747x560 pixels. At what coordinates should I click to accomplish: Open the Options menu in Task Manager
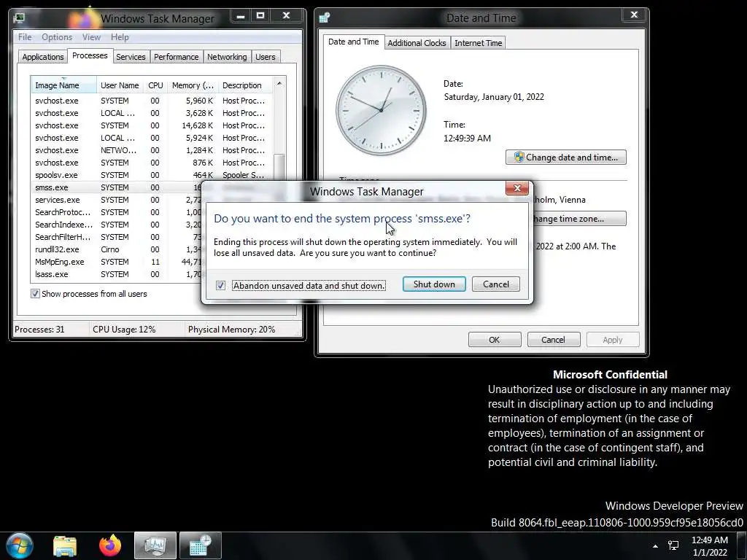(x=57, y=37)
